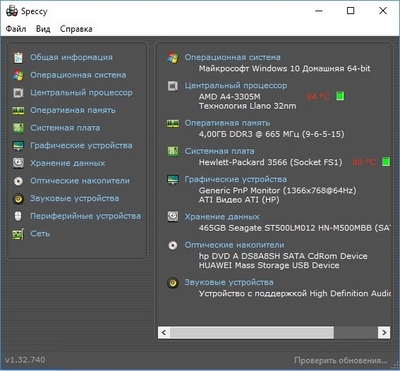Click Windows flag icon in summary panel
Image resolution: width=400 pixels, height=371 pixels.
(x=173, y=57)
